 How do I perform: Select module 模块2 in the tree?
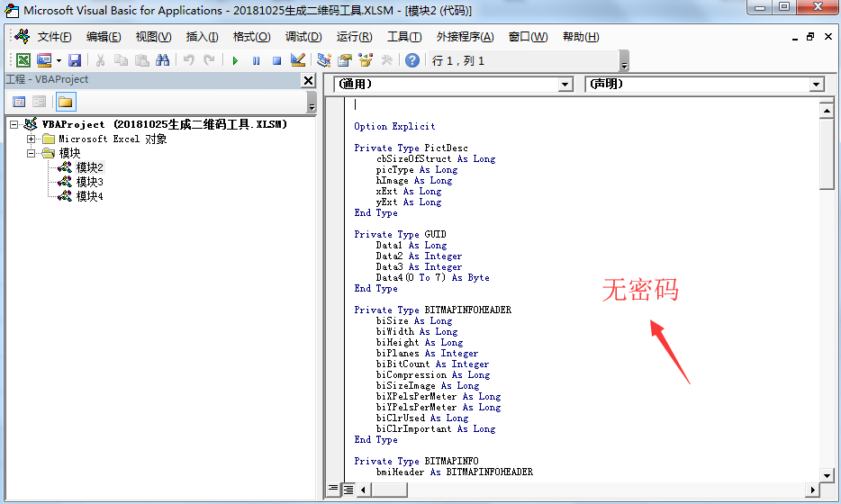coord(89,167)
